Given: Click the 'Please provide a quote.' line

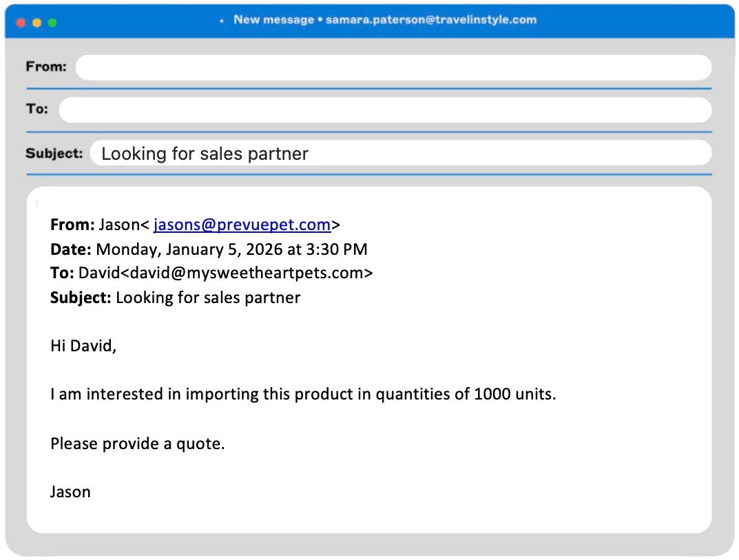Looking at the screenshot, I should click(x=138, y=444).
